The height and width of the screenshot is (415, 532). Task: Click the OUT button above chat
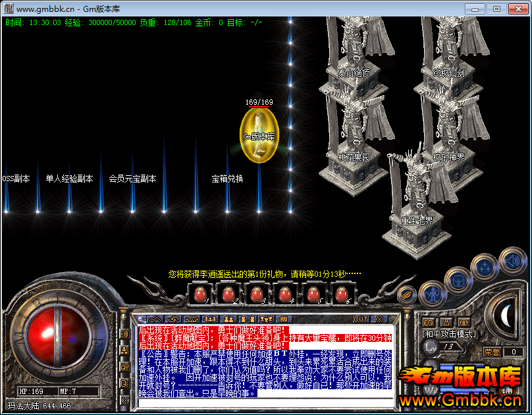(361, 319)
